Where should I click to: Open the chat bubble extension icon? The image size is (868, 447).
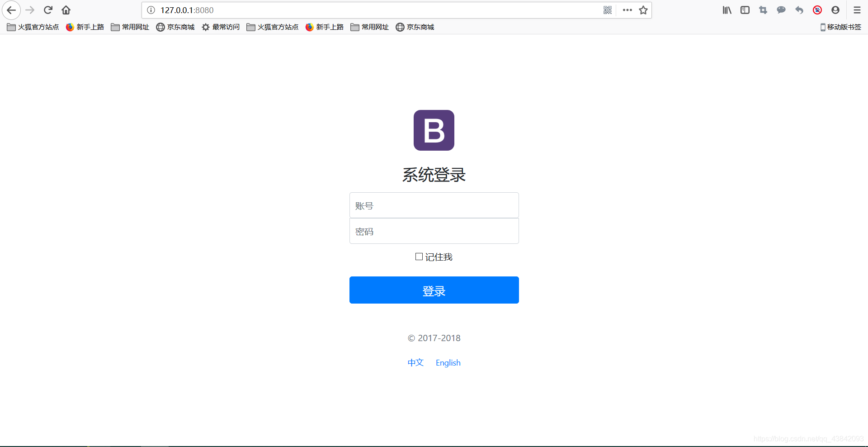[x=781, y=10]
